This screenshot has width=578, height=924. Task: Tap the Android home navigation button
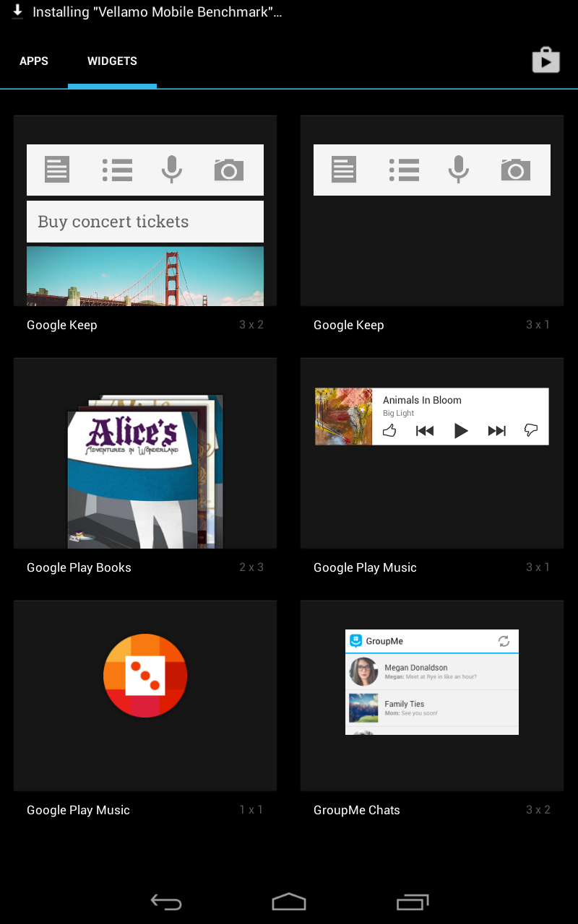tap(289, 902)
